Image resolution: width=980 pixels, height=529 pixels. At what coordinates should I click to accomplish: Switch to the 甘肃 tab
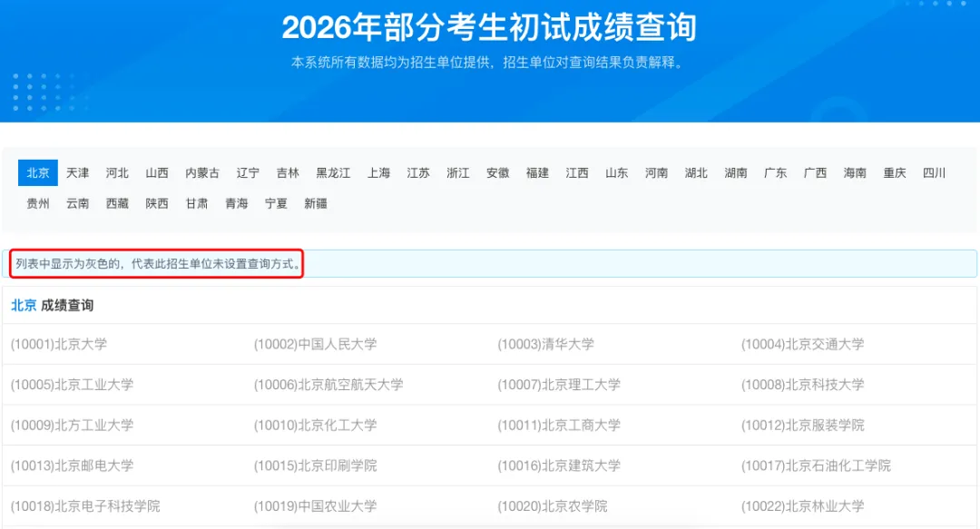(197, 203)
